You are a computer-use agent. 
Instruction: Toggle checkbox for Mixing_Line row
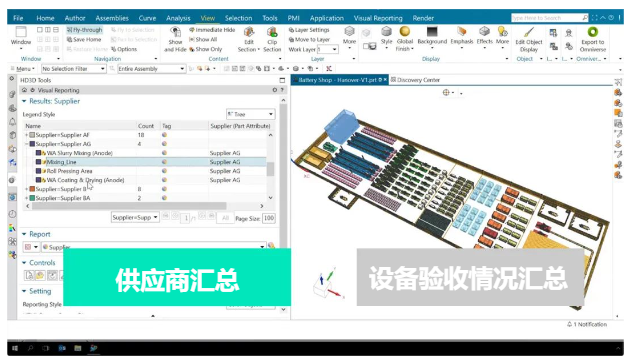click(38, 162)
